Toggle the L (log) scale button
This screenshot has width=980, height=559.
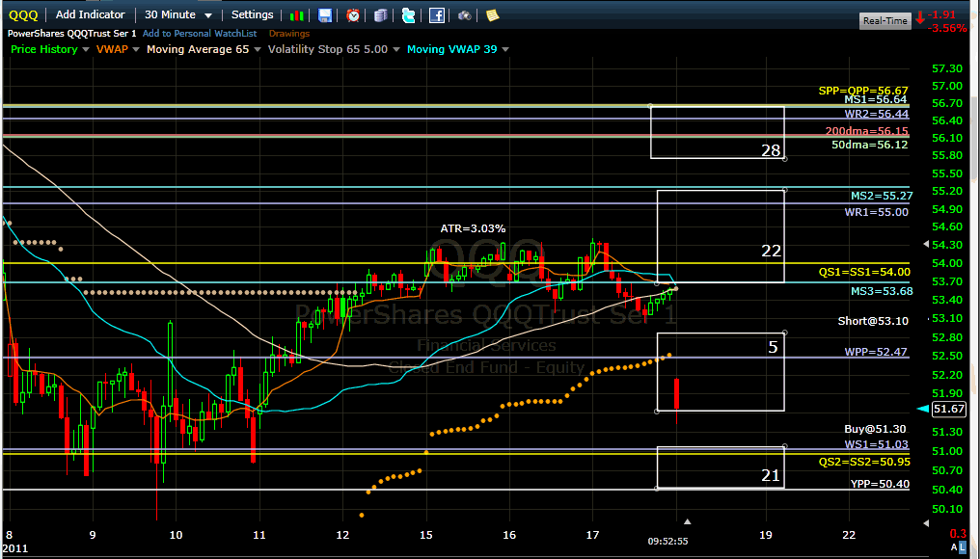point(962,547)
